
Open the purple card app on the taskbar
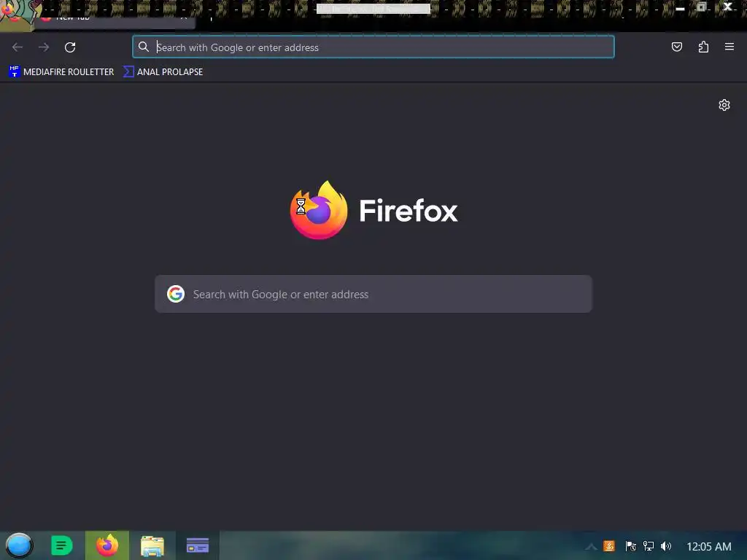tap(198, 545)
